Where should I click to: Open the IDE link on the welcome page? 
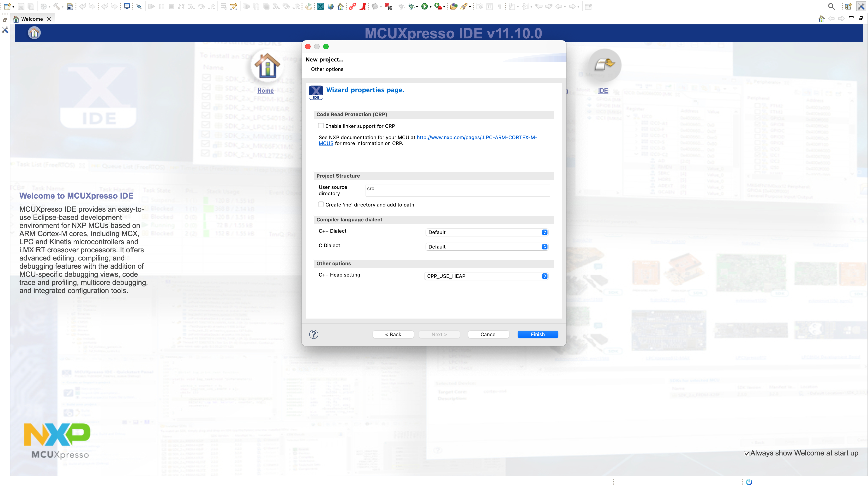(603, 91)
